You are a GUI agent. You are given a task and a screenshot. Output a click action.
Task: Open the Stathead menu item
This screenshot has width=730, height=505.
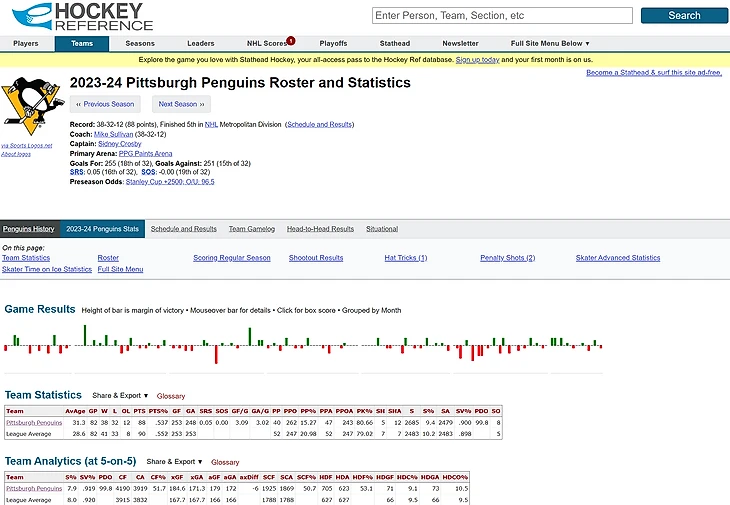[x=395, y=43]
